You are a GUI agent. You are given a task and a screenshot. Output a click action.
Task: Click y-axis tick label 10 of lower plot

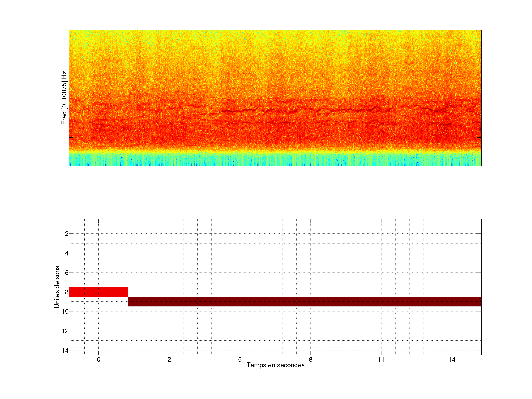pyautogui.click(x=65, y=311)
